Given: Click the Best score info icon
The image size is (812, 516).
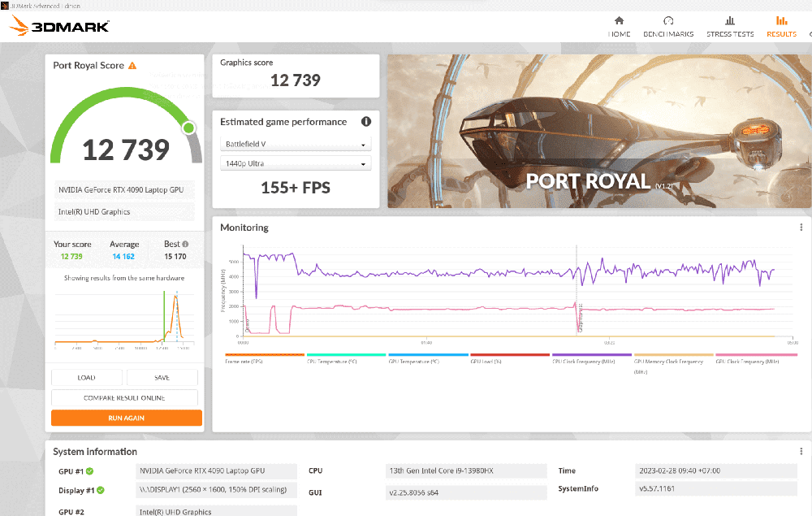Looking at the screenshot, I should click(185, 244).
